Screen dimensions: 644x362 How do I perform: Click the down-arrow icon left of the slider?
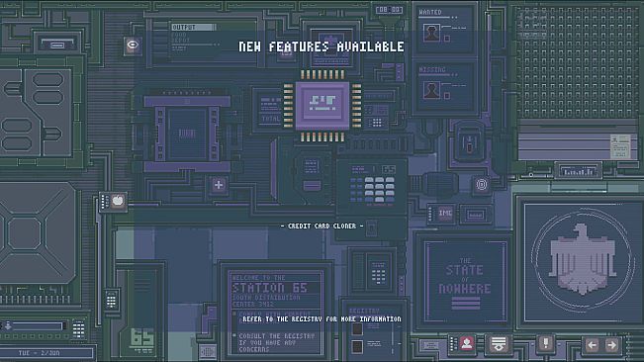(8, 325)
